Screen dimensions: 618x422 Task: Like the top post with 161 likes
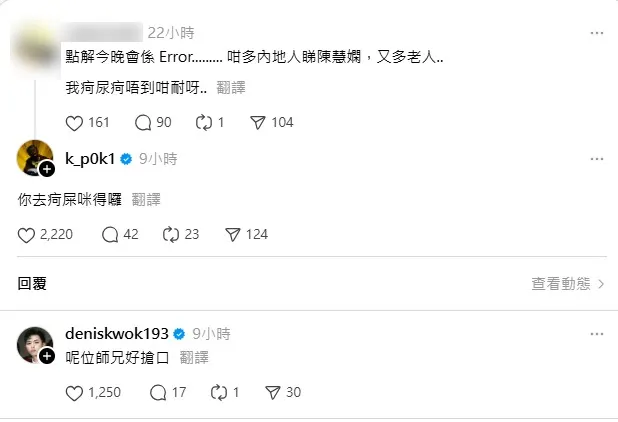(74, 122)
